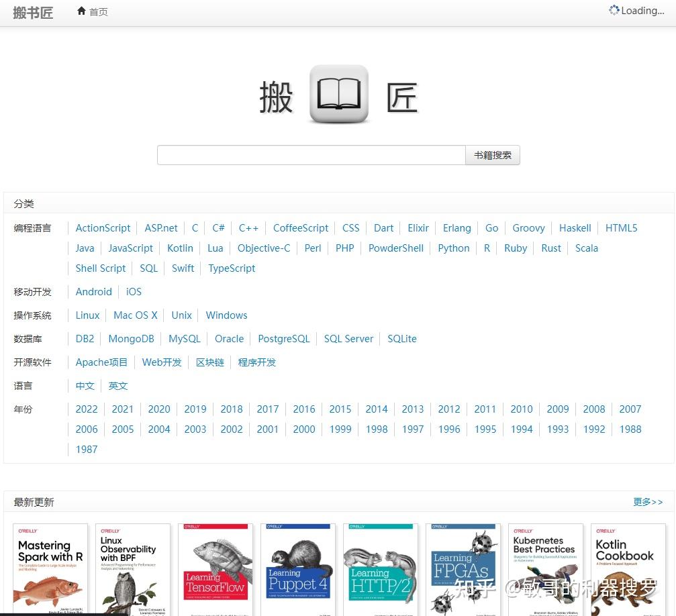Filter books by year 2010
This screenshot has height=616, width=676.
coord(521,409)
